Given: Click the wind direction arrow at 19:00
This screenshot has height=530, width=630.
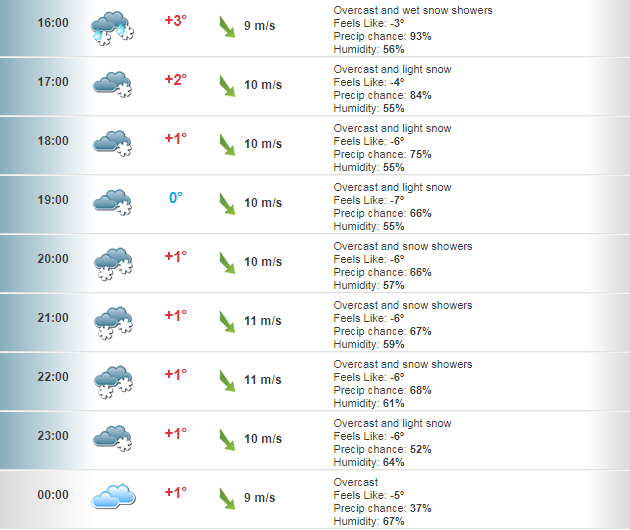Looking at the screenshot, I should click(x=227, y=204).
